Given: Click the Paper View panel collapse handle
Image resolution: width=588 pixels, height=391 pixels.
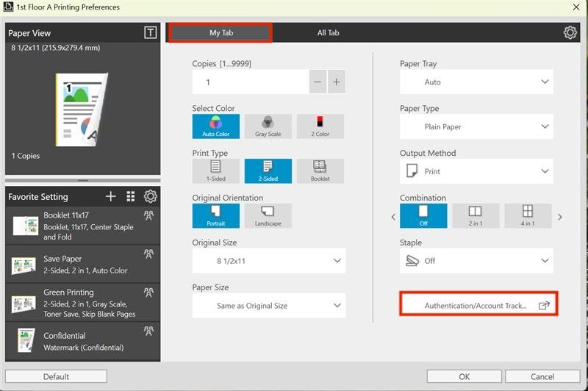Looking at the screenshot, I should 83,180.
